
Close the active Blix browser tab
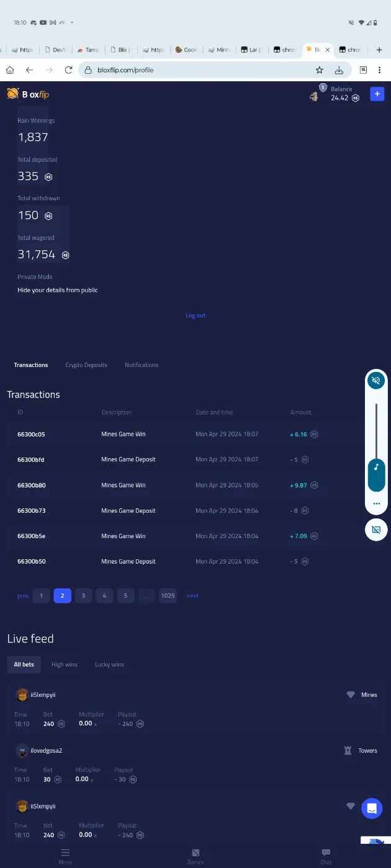pos(327,50)
